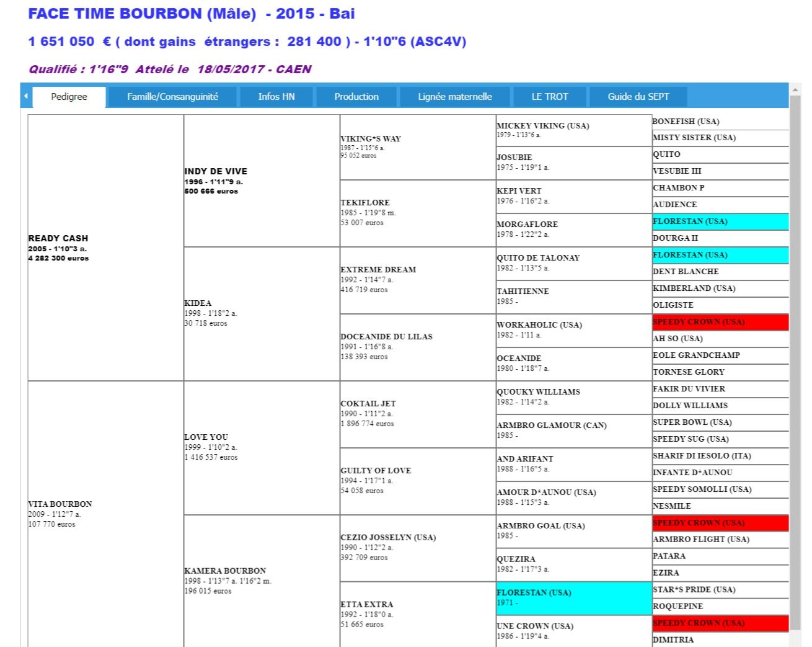Click GUILTY OF LOVE entry
Screen dimensions: 812x647
pos(376,470)
